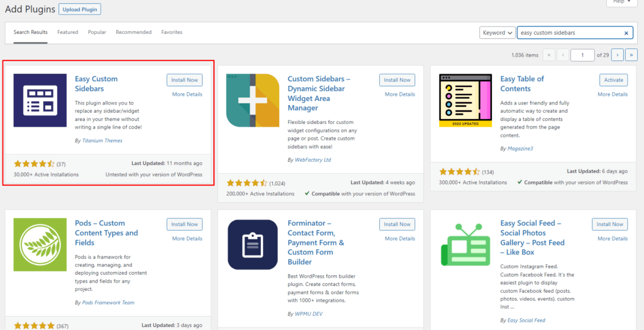644x330 pixels.
Task: Click the star rating showing 134 reviews
Action: pos(460,171)
